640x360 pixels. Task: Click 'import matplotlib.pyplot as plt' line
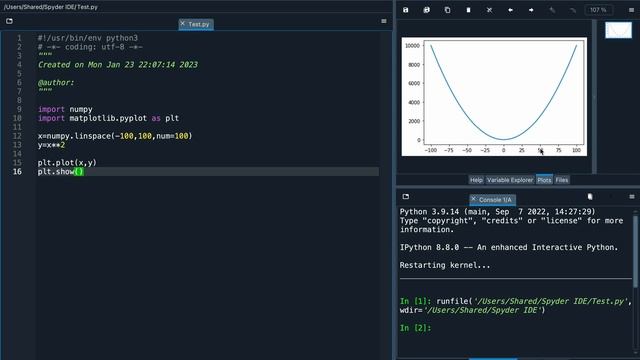[108, 118]
